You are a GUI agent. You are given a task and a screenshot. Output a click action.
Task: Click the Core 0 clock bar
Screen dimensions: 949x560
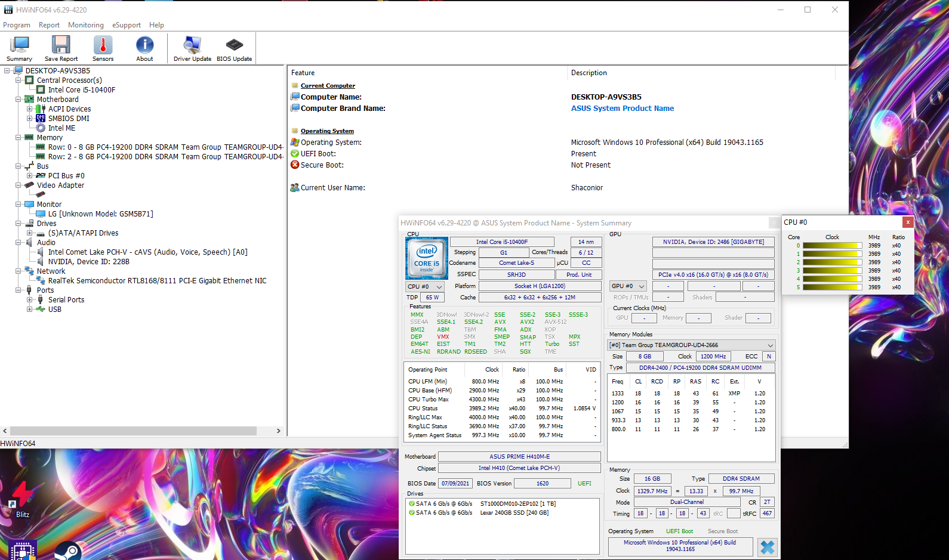(833, 246)
